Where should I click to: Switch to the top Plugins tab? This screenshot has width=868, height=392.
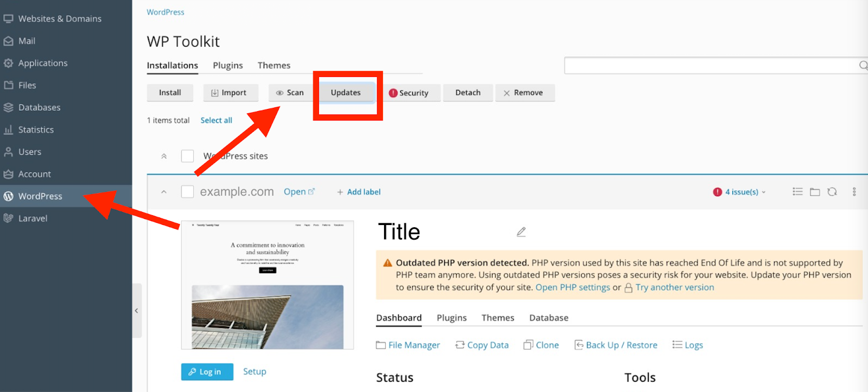pos(228,66)
